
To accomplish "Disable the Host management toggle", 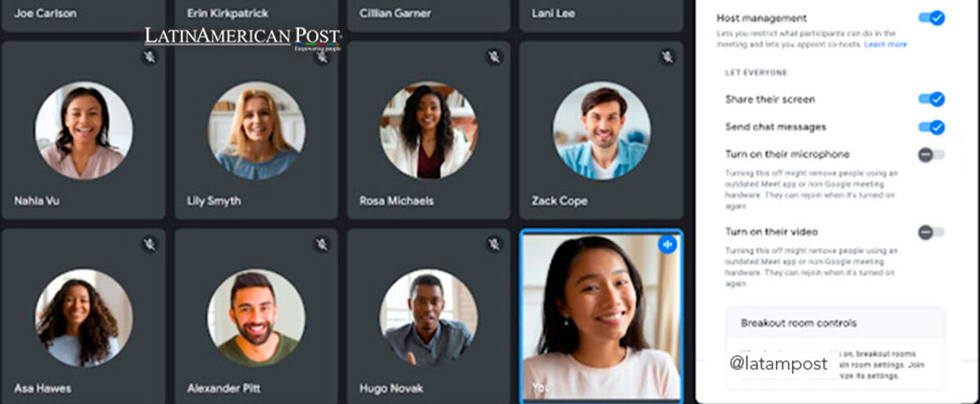I will pyautogui.click(x=932, y=17).
